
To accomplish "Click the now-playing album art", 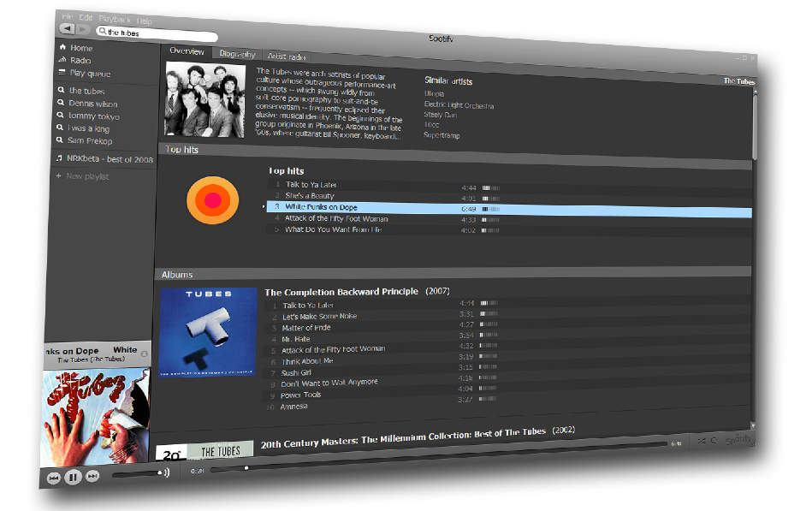I will (96, 418).
